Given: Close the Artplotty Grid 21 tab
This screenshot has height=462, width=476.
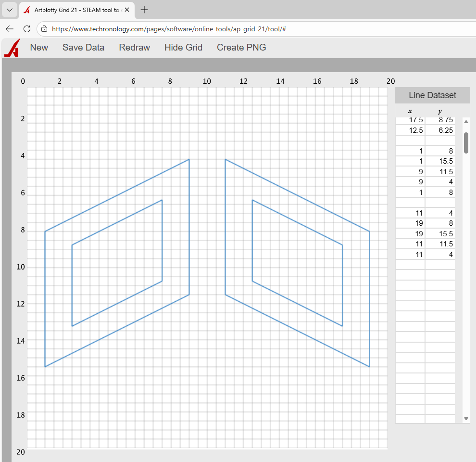Looking at the screenshot, I should (x=126, y=9).
